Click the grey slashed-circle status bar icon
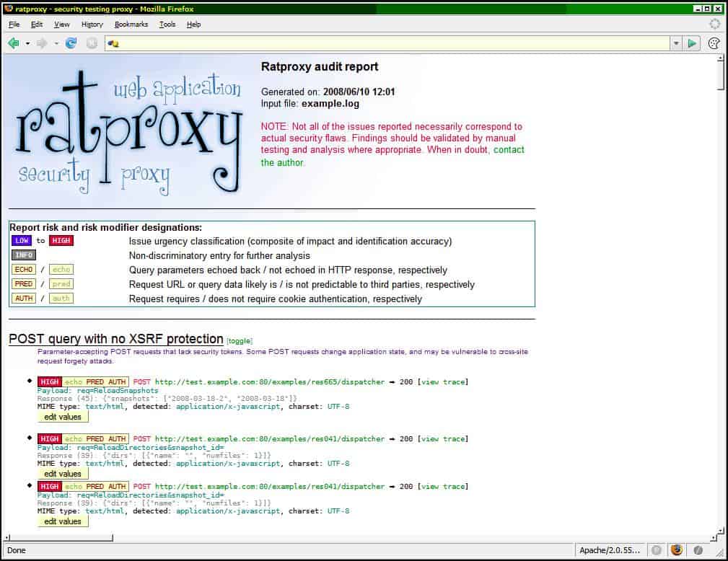728x561 pixels. 698,550
